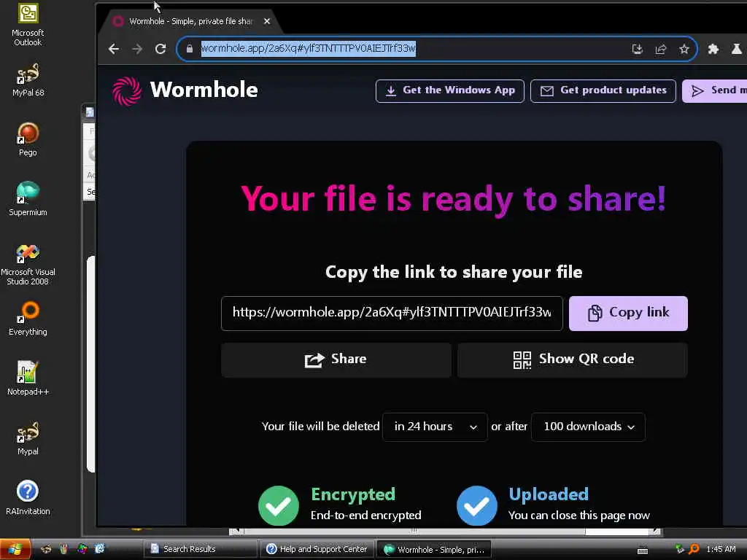Viewport: 747px width, 560px height.
Task: Open the extensions puzzle icon
Action: (x=713, y=49)
